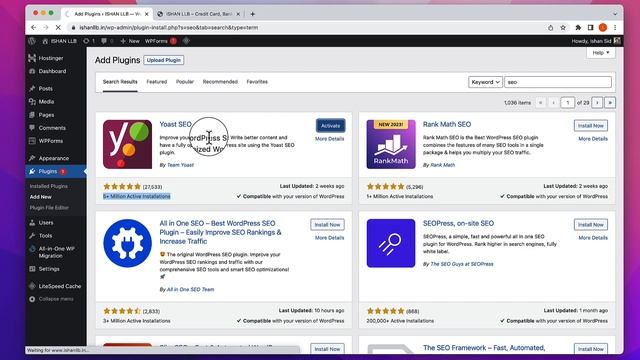Screen dimensions: 640x360
Task: Click All in One SEO gear thumbnail
Action: (127, 243)
